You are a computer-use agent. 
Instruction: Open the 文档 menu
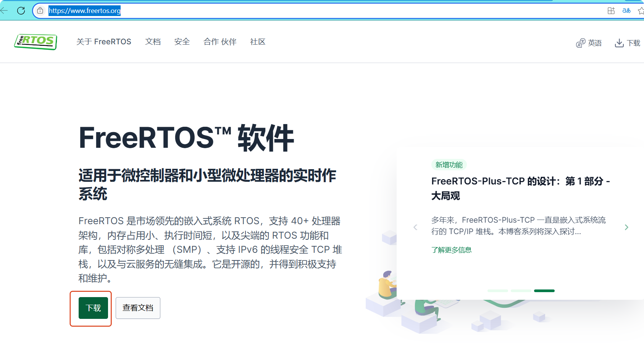(153, 42)
